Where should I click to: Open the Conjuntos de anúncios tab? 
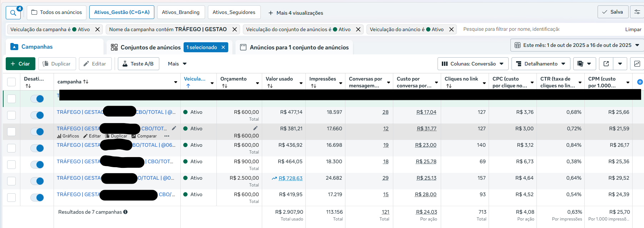coord(150,47)
